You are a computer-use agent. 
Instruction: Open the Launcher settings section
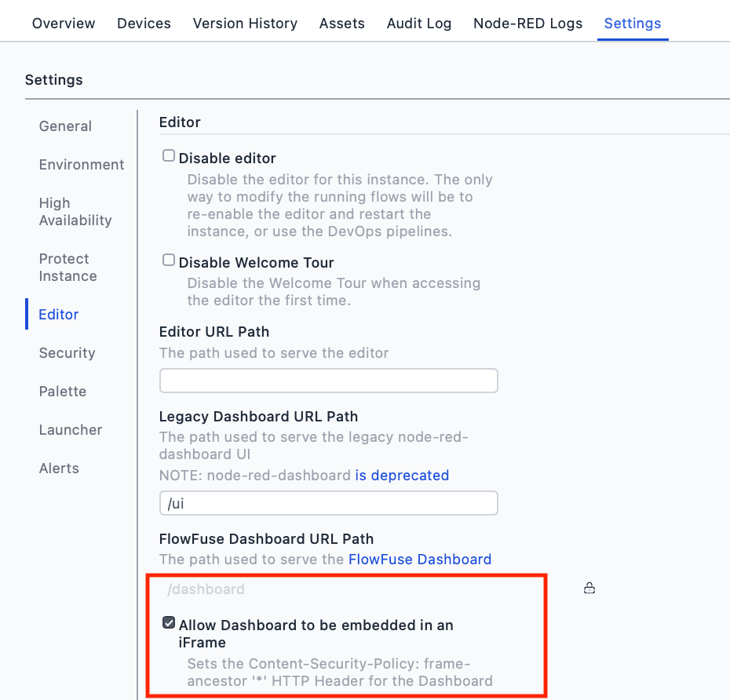[71, 430]
